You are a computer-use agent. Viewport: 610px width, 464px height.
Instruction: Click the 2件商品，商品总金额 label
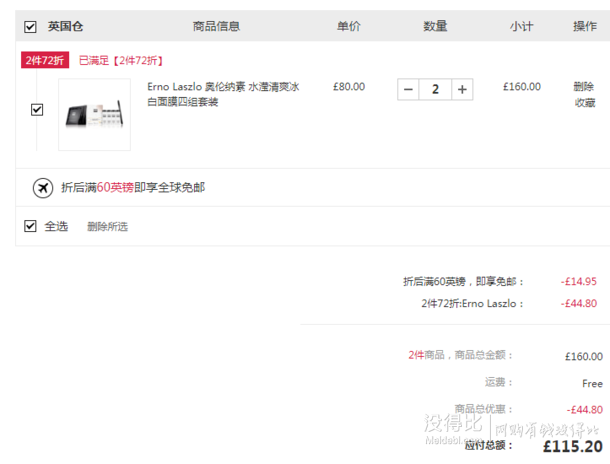click(x=461, y=355)
